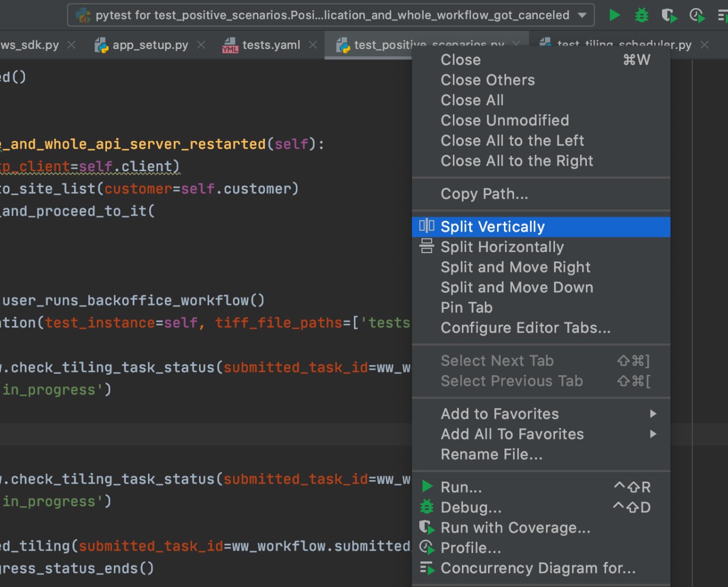Choose Run with Coverage... menu entry
The height and width of the screenshot is (587, 728).
[541, 528]
